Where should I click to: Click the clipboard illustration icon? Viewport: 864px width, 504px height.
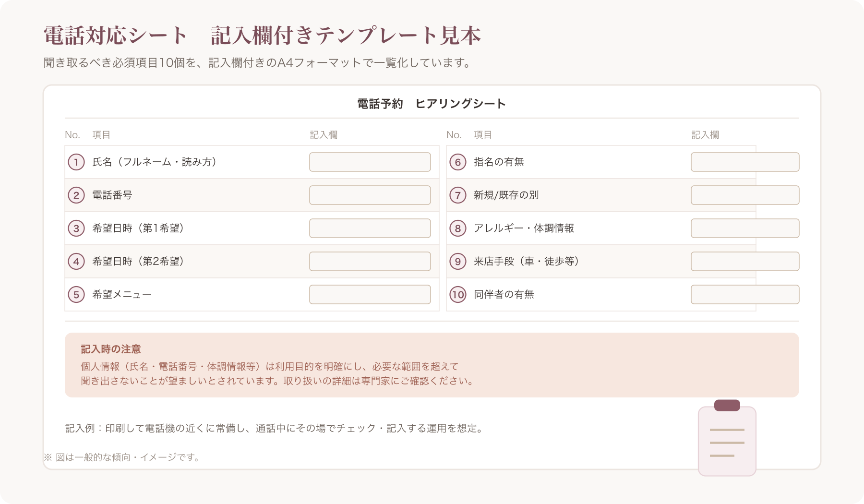(727, 438)
